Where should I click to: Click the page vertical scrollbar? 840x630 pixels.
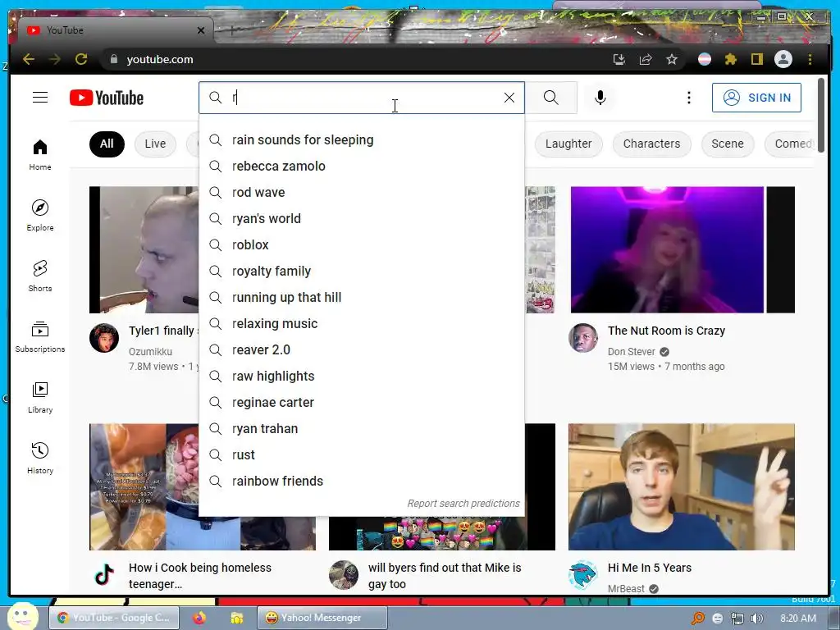tap(820, 115)
